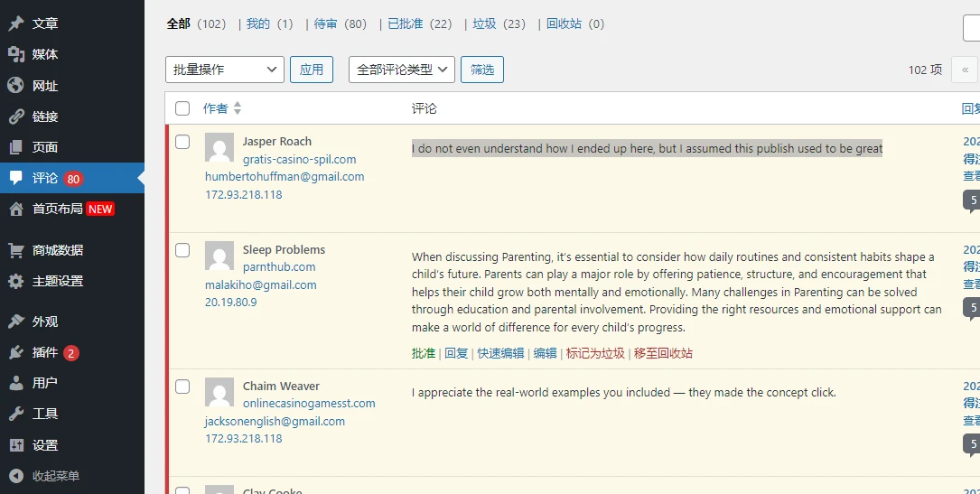Click Chaim Weaver's avatar image
The width and height of the screenshot is (980, 494).
(x=219, y=392)
